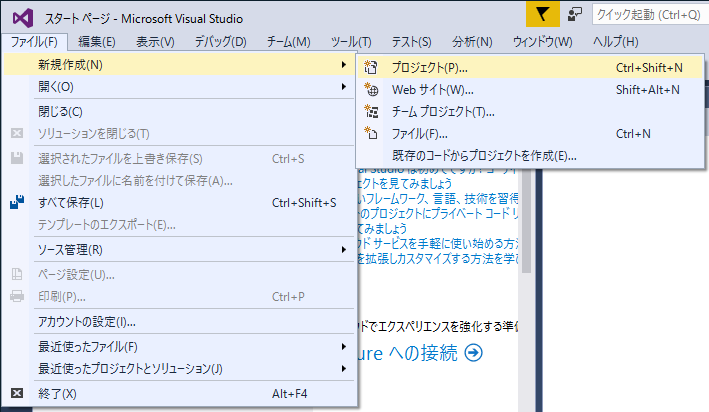Screen dimensions: 709x412
Task: Click the Visual Studio logo icon
Action: [23, 19]
